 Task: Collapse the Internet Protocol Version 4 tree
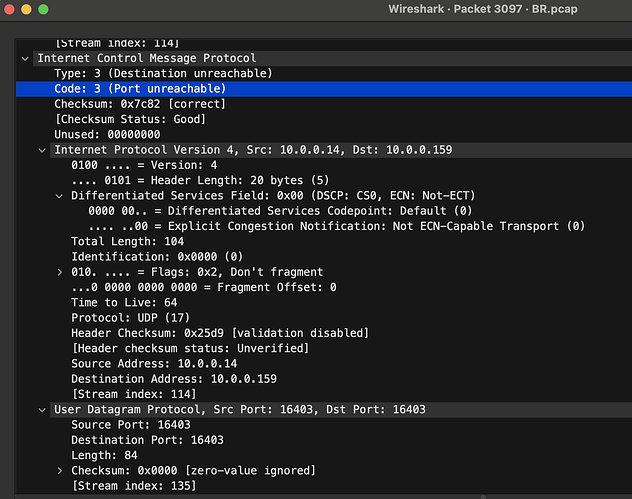(x=42, y=150)
